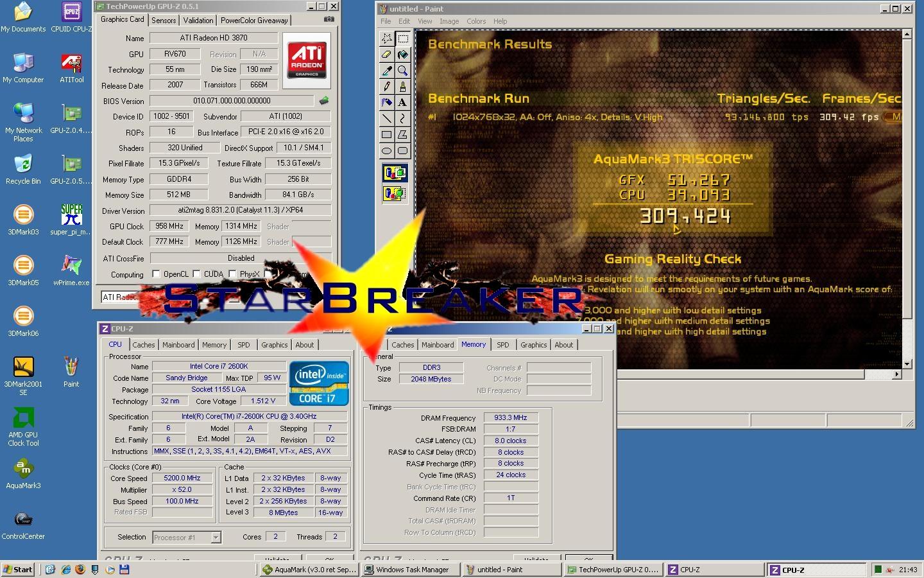Tick the CUDA checkbox in GPU-Z
The height and width of the screenshot is (578, 924).
(x=197, y=274)
